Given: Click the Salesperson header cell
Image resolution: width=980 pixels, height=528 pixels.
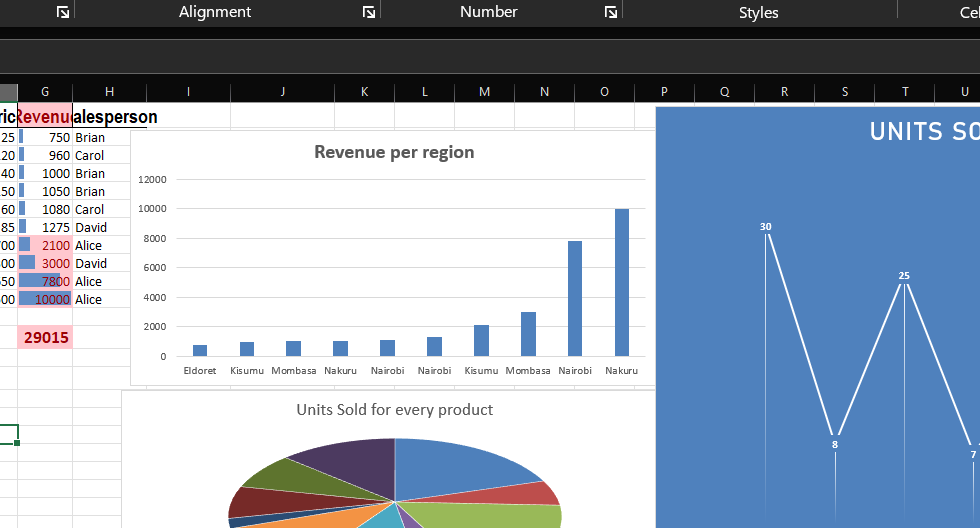Looking at the screenshot, I should pyautogui.click(x=110, y=116).
